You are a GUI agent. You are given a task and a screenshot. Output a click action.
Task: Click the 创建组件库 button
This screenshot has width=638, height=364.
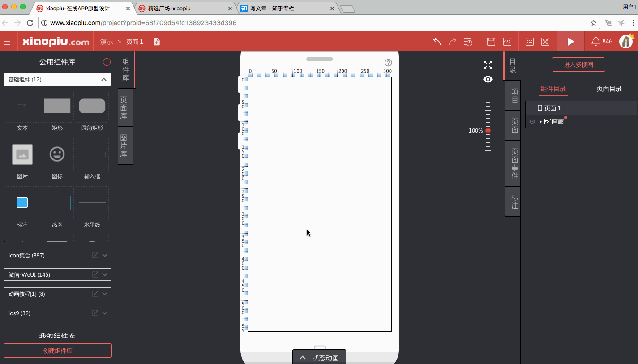pyautogui.click(x=58, y=351)
